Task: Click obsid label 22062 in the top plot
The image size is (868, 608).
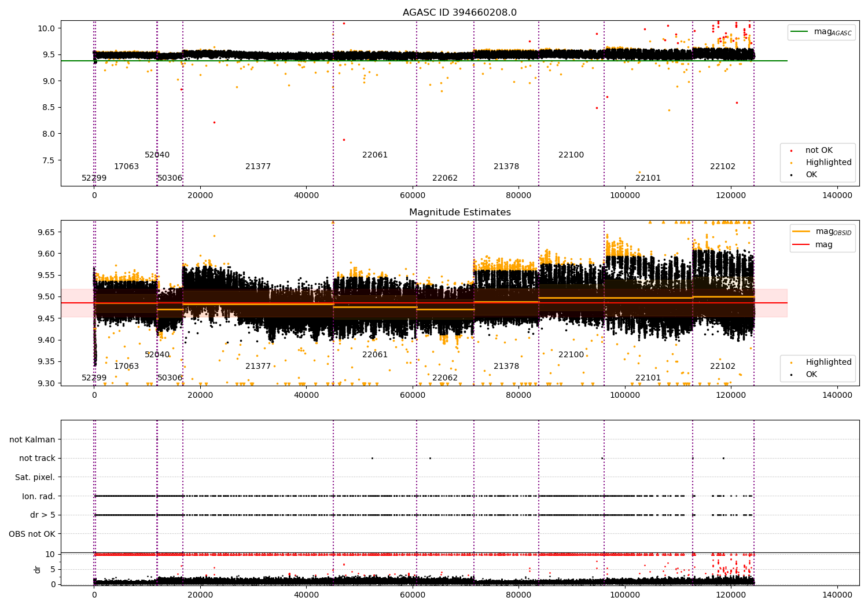Action: pyautogui.click(x=445, y=178)
